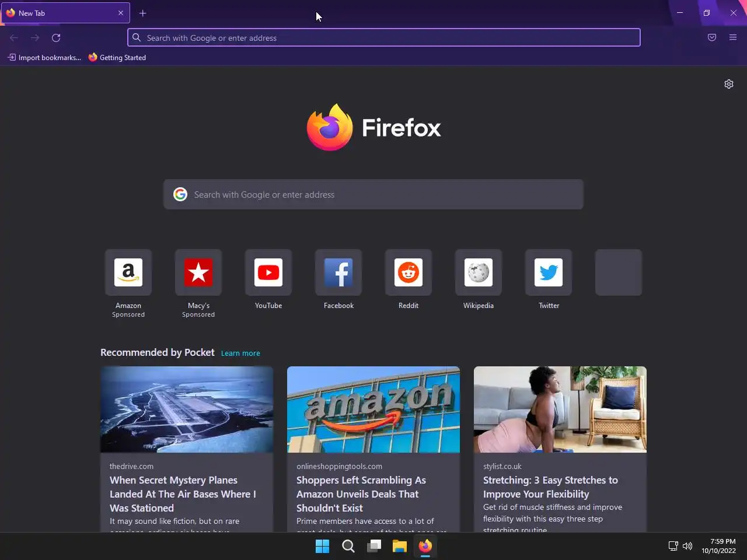This screenshot has width=747, height=560.
Task: Open a new tab with plus button
Action: [x=142, y=13]
